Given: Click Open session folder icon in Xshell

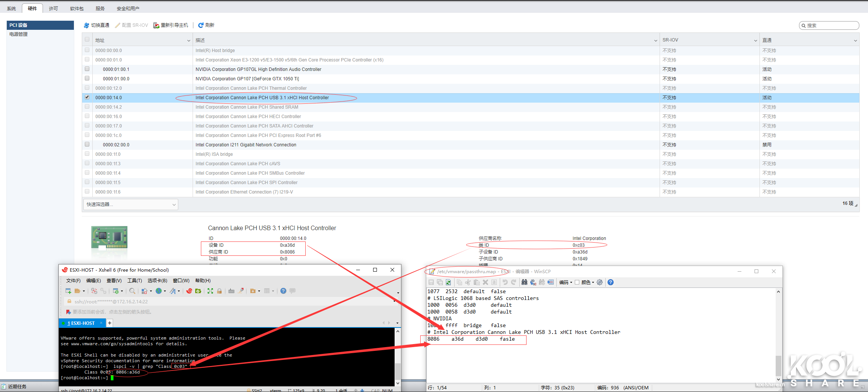Looking at the screenshot, I should (x=77, y=291).
